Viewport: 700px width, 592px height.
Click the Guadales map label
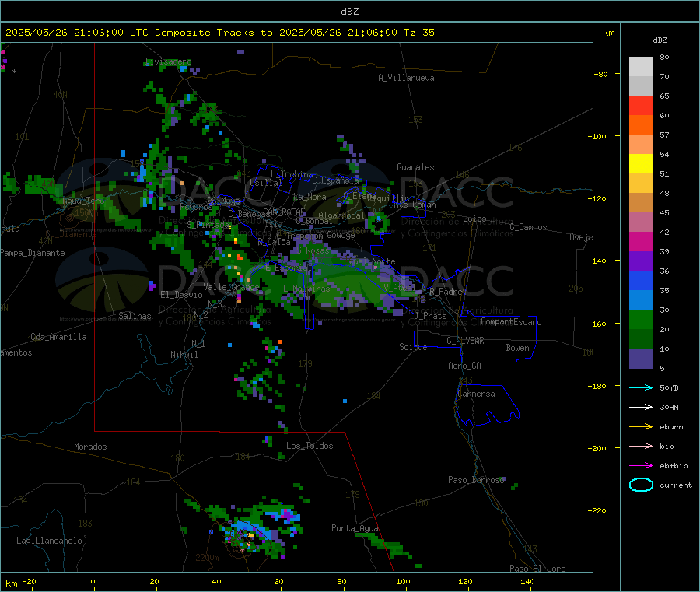click(415, 167)
